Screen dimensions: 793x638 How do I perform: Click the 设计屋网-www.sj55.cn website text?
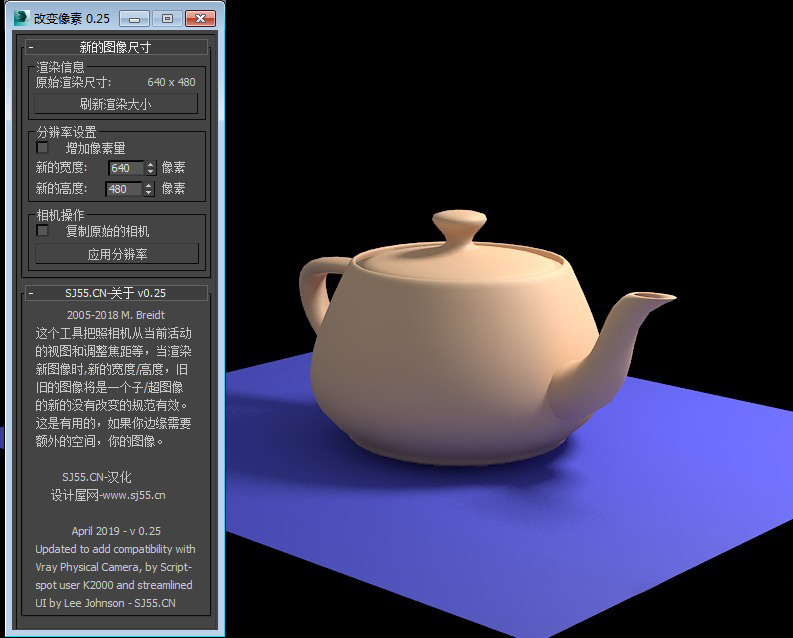tap(108, 495)
